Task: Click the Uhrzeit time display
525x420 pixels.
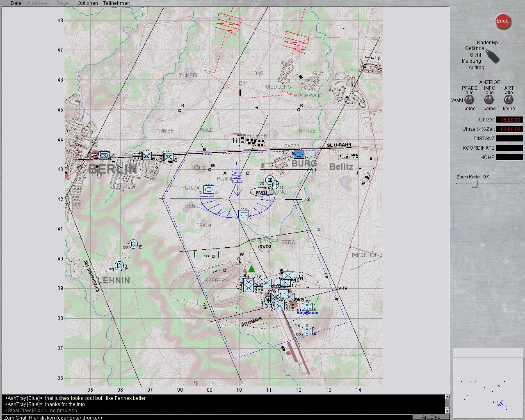Action: pyautogui.click(x=509, y=120)
